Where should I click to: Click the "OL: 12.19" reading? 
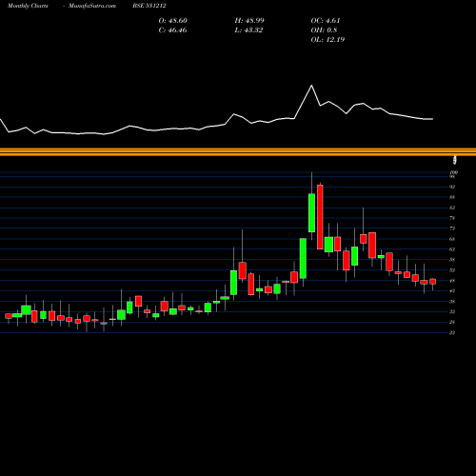click(327, 40)
